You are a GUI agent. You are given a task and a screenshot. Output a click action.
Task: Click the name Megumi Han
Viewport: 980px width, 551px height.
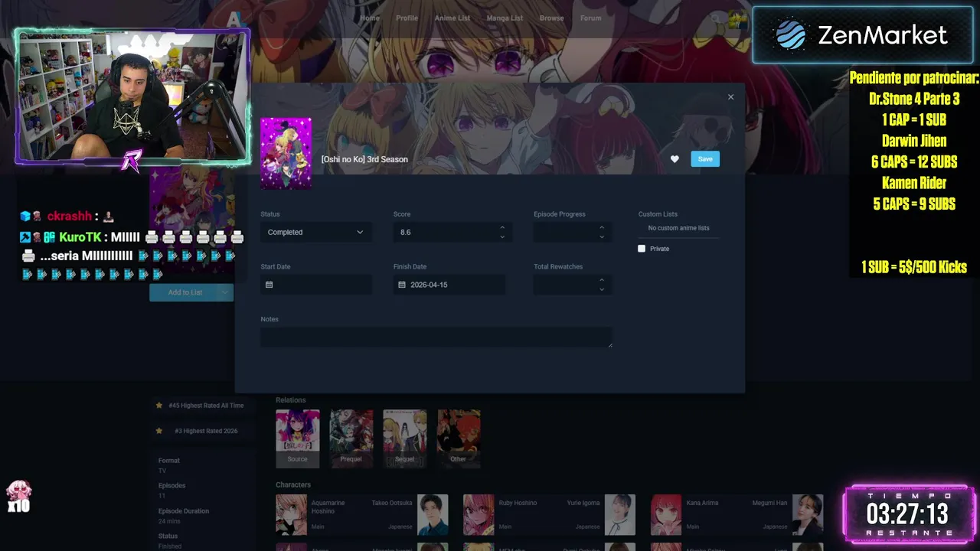769,503
